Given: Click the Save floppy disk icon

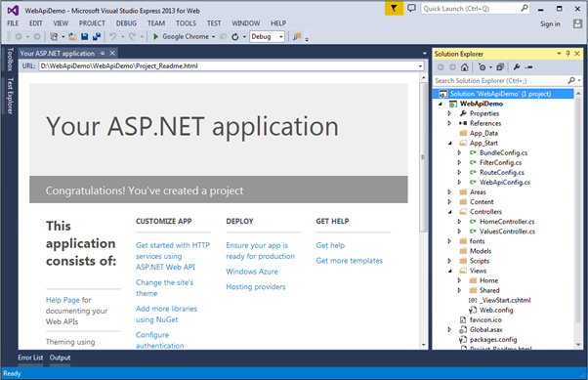Looking at the screenshot, I should point(85,37).
